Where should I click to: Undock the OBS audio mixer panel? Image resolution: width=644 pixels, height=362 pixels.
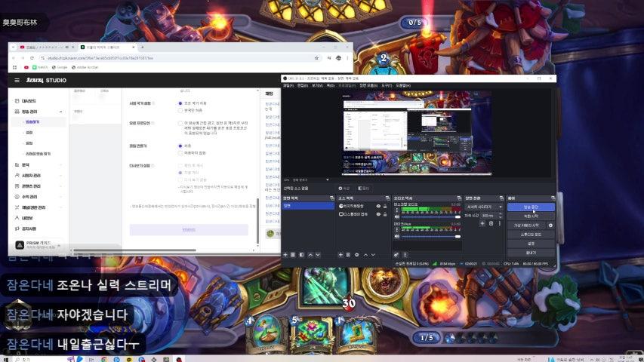pos(459,198)
